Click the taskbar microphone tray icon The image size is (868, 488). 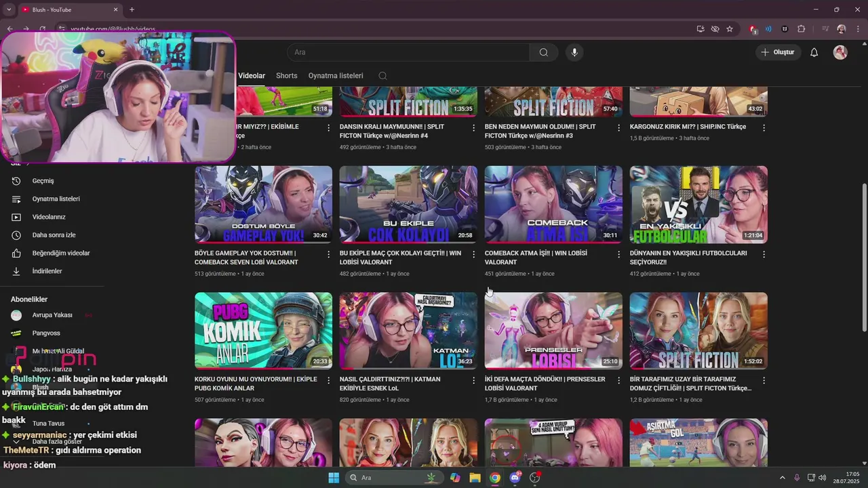tap(797, 478)
